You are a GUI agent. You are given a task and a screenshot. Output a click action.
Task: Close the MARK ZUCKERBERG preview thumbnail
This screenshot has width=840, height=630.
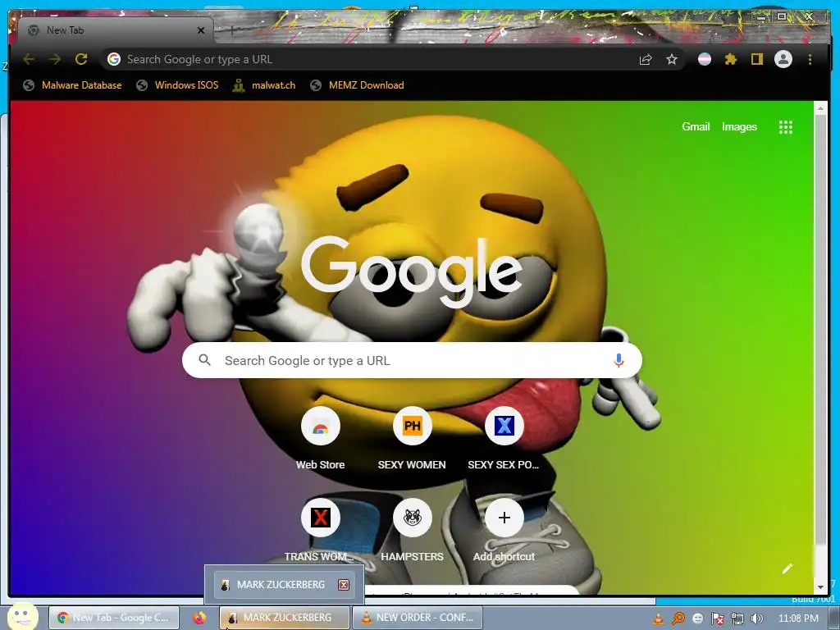point(344,585)
